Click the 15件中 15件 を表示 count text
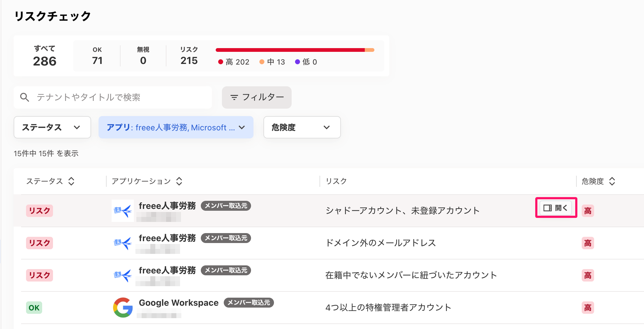 click(x=46, y=153)
